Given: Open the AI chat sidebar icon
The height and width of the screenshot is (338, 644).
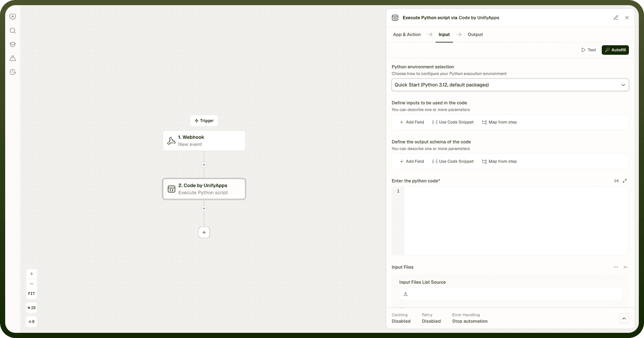Looking at the screenshot, I should point(13,17).
